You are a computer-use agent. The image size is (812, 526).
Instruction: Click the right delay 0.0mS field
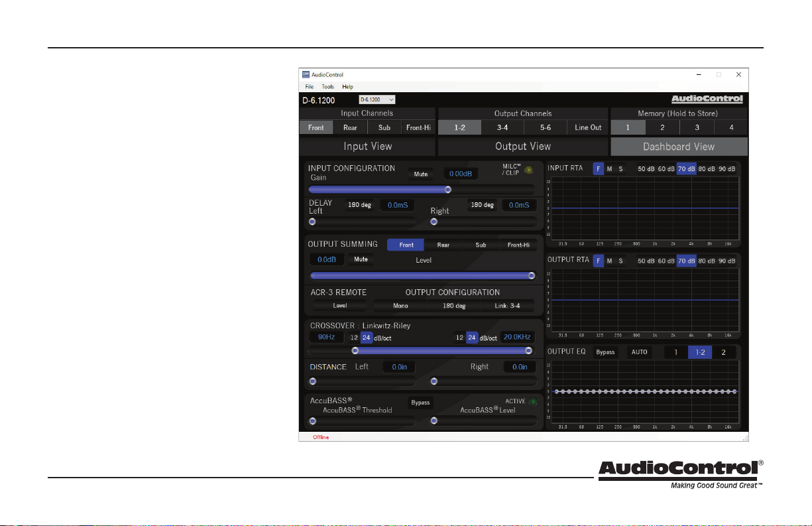(518, 205)
